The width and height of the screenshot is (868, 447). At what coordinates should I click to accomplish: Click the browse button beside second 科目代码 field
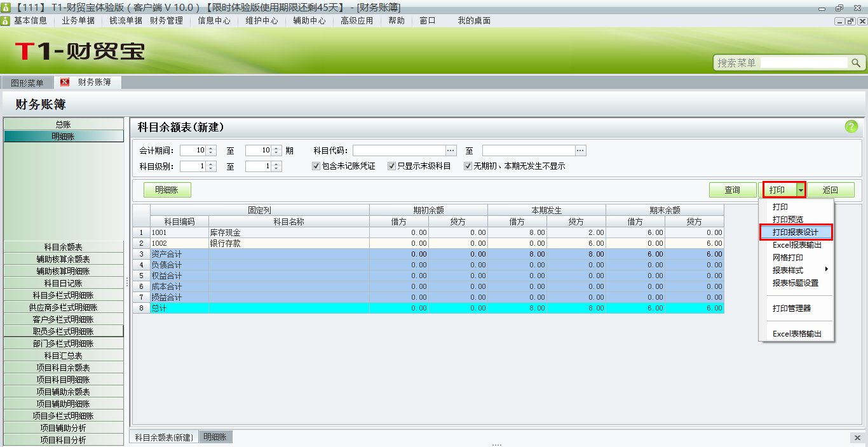[x=581, y=150]
